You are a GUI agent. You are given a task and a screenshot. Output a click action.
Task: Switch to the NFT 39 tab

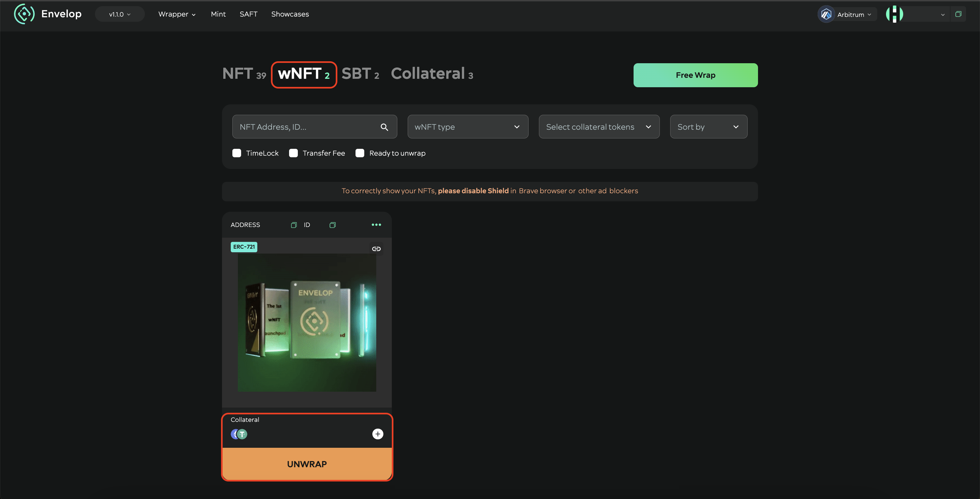tap(244, 74)
